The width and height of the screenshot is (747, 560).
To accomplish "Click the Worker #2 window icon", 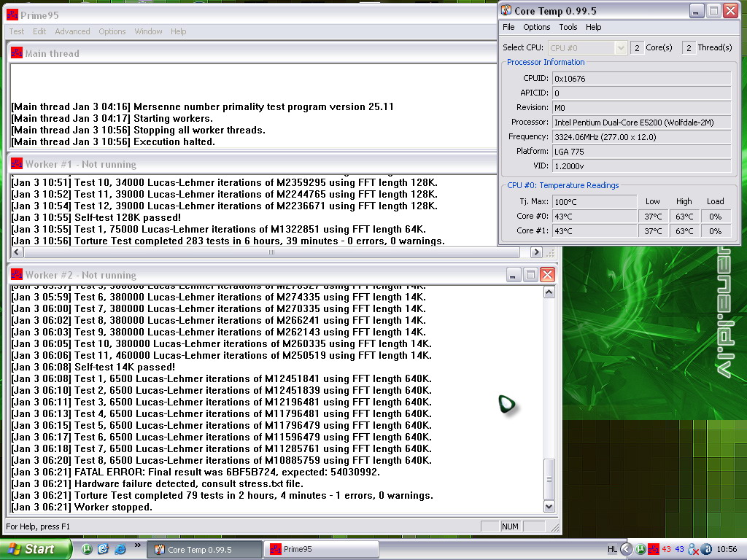I will coord(17,275).
